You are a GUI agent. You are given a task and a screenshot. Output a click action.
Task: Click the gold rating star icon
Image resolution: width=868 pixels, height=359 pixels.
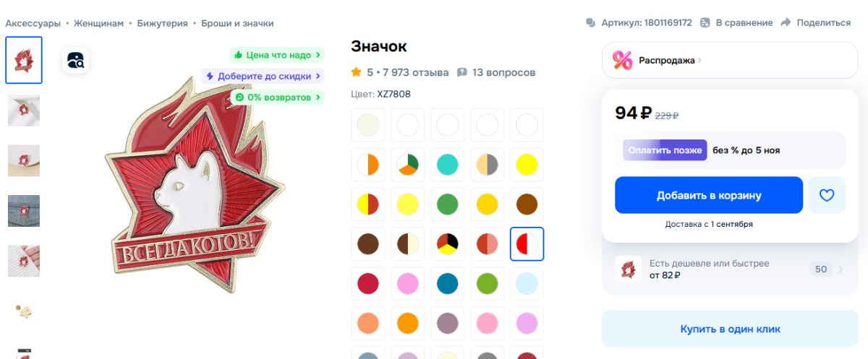[x=356, y=72]
